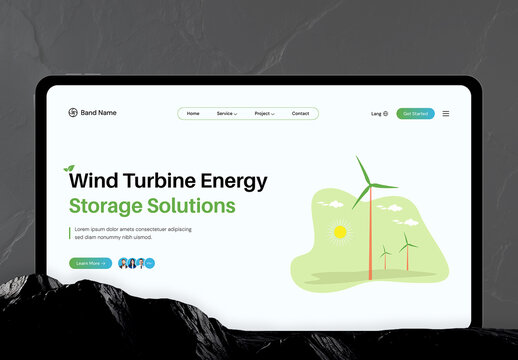Image resolution: width=518 pixels, height=360 pixels.
Task: Click the wind turbine illustration
Action: click(370, 224)
